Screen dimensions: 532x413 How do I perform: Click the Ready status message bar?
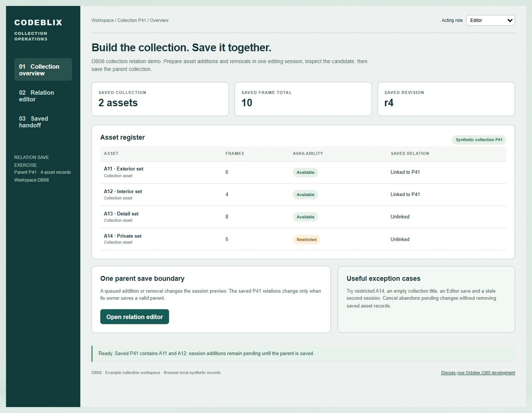click(303, 354)
